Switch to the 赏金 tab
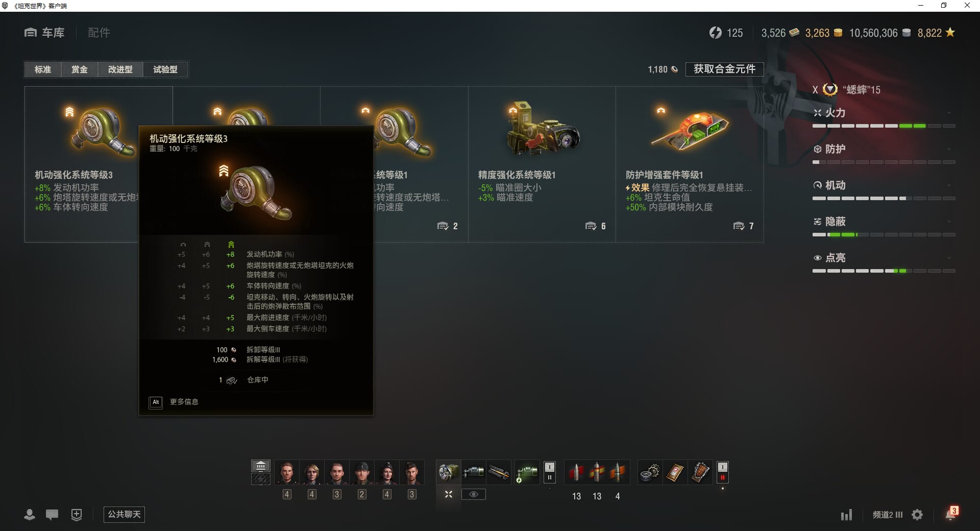The height and width of the screenshot is (531, 980). point(79,69)
